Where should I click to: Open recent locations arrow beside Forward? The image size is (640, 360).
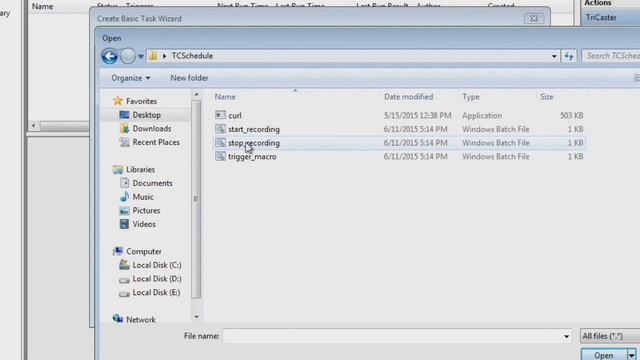141,56
